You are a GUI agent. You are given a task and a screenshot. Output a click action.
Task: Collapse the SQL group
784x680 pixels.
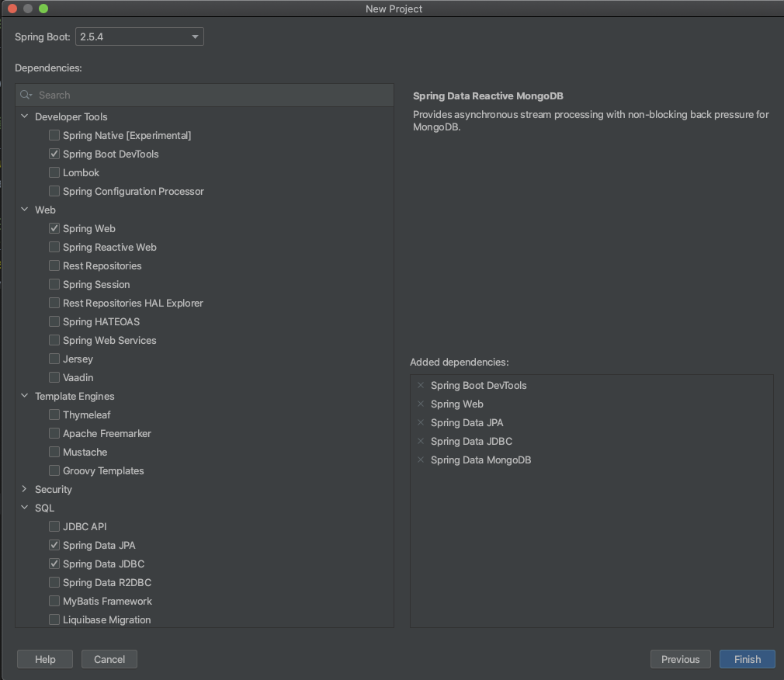25,508
